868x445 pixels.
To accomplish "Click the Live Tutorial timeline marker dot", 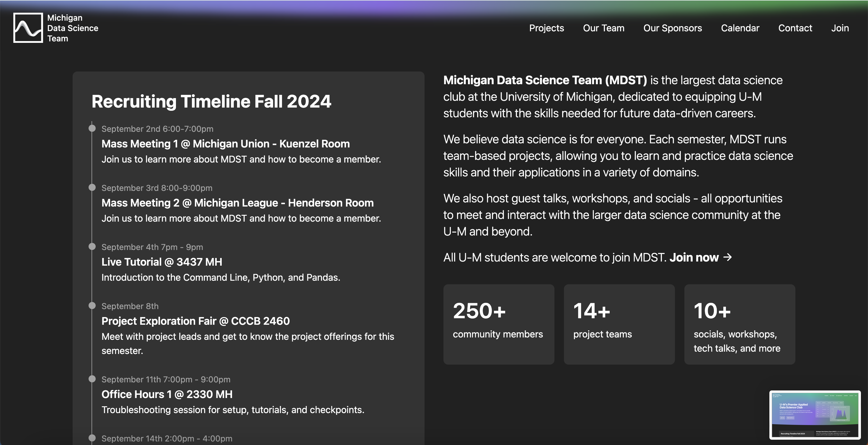I will coord(92,246).
